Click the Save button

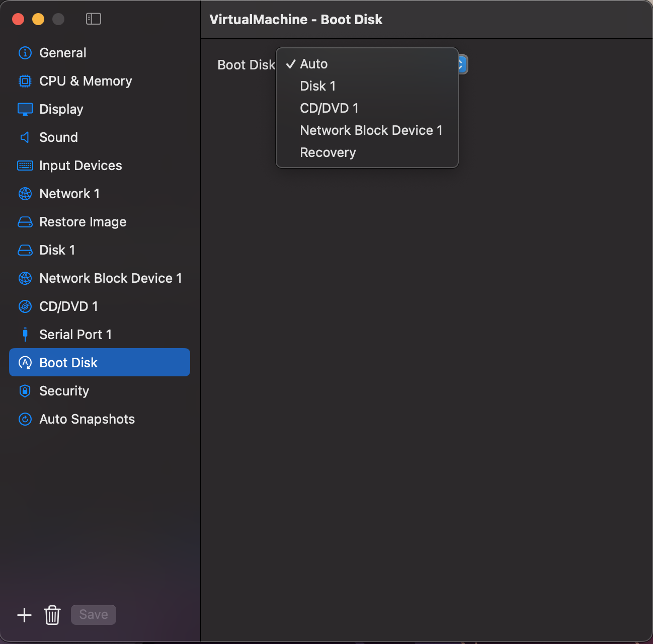coord(94,615)
